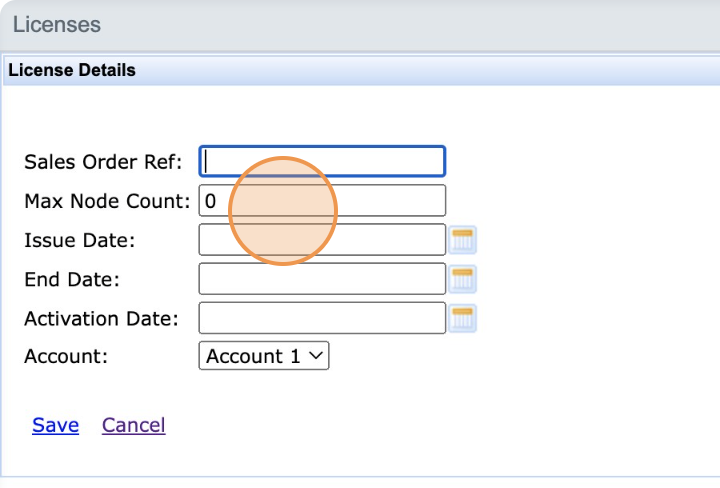This screenshot has height=488, width=720.
Task: Open the Issue Date calendar picker
Action: point(463,240)
